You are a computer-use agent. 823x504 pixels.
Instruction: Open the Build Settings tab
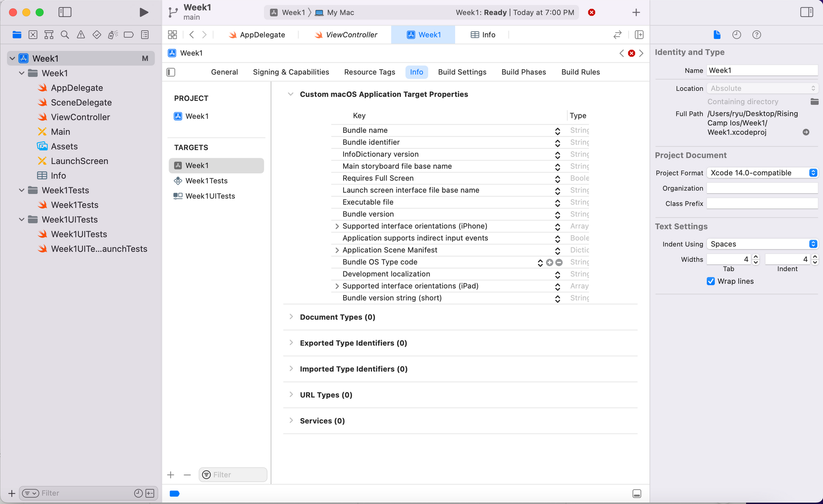462,72
